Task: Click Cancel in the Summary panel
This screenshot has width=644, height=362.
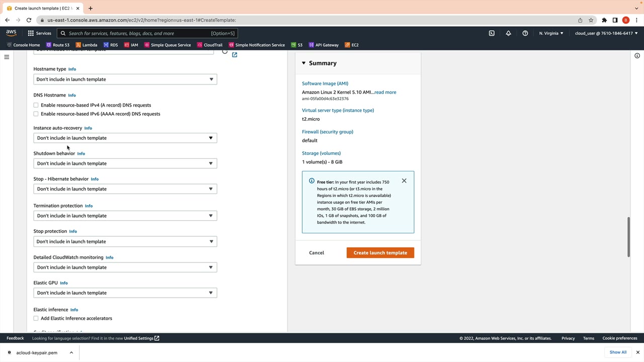Action: [316, 253]
